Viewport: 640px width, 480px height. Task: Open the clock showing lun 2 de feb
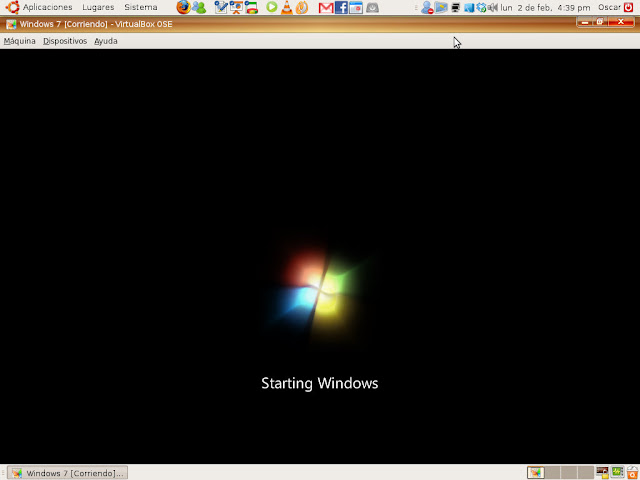point(545,8)
